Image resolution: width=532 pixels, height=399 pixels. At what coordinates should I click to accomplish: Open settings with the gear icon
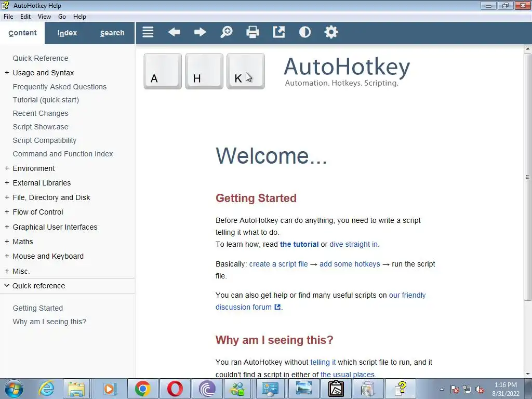point(331,32)
